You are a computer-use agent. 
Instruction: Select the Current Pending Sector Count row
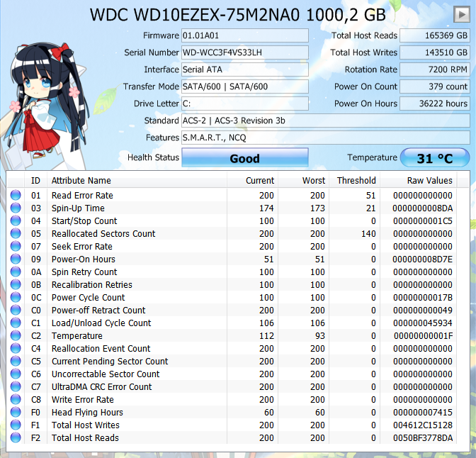[x=110, y=362]
